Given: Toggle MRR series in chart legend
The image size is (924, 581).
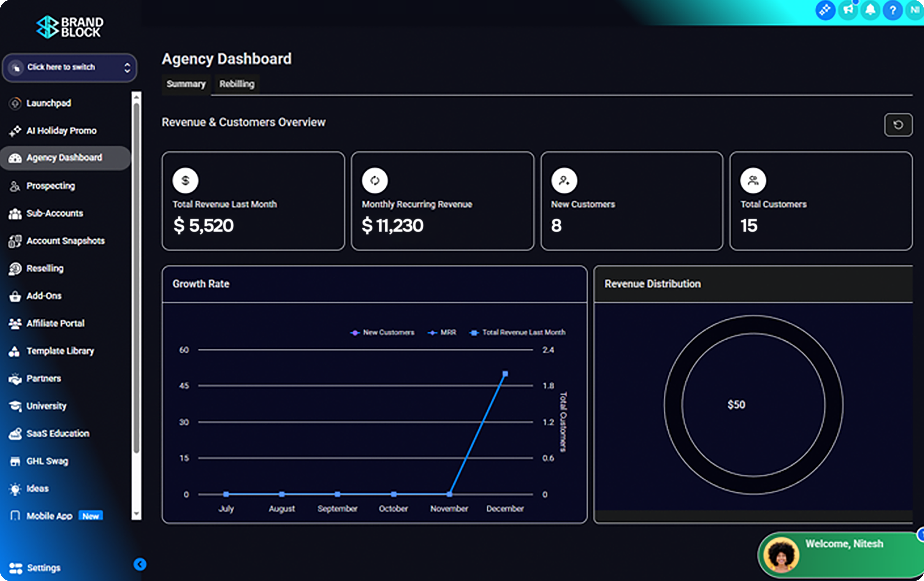Looking at the screenshot, I should tap(442, 332).
